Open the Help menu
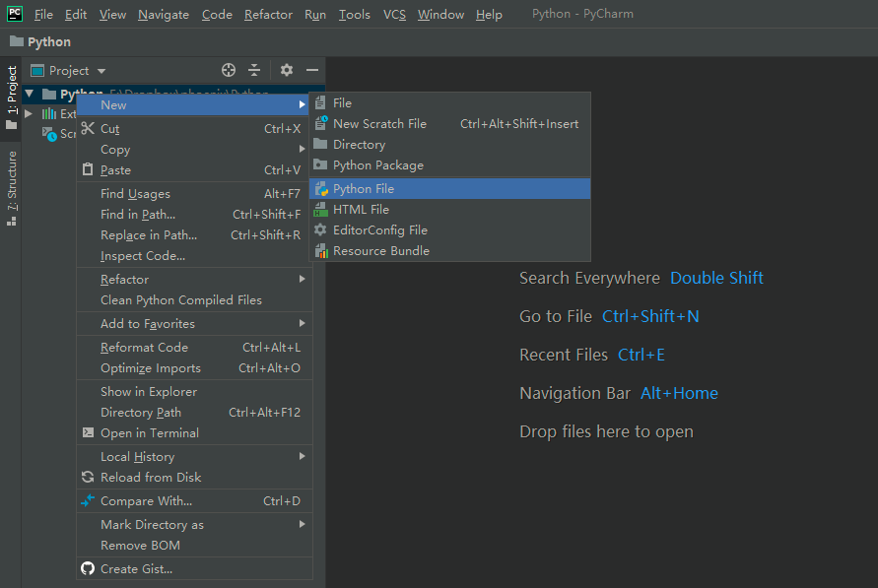 click(489, 15)
